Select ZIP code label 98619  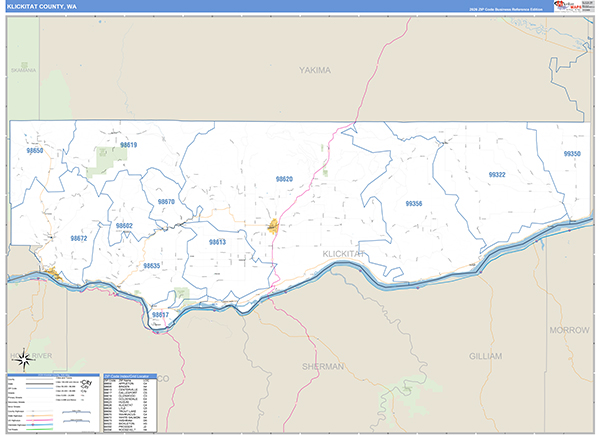point(129,145)
